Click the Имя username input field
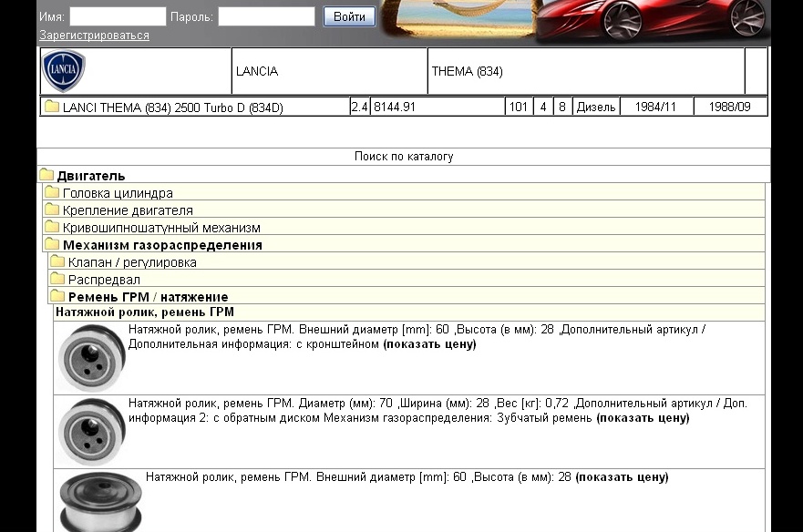This screenshot has width=803, height=532. [x=118, y=16]
